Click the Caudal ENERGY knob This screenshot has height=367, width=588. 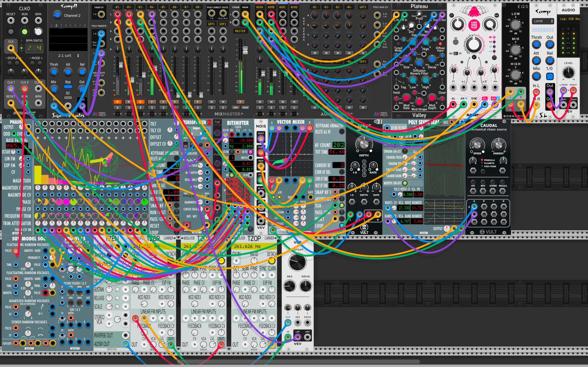498,145
